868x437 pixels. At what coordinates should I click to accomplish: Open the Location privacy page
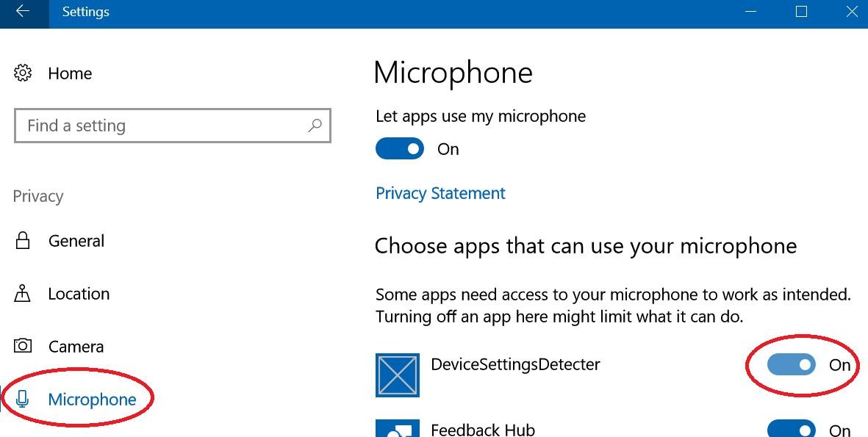coord(79,294)
